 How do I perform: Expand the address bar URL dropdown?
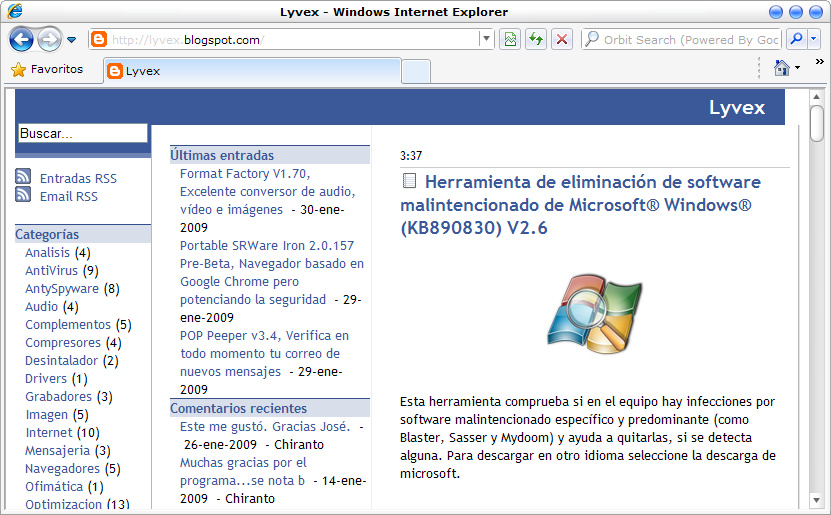click(487, 40)
